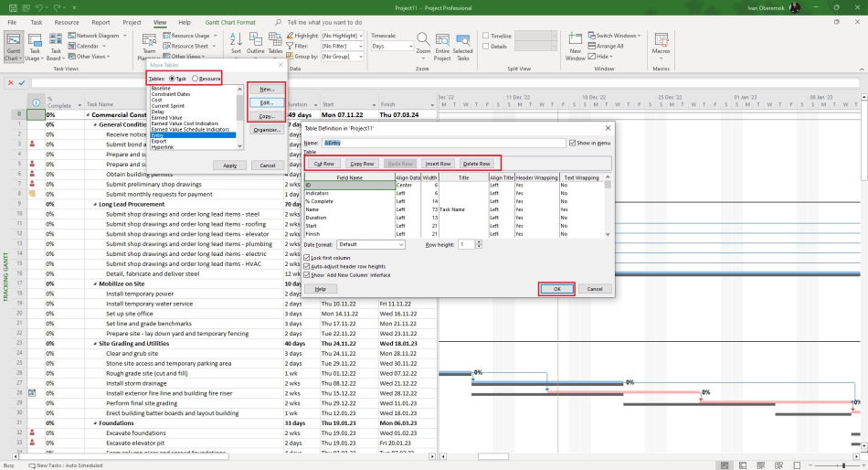Open the Gantt Chart Format tab

[x=230, y=22]
